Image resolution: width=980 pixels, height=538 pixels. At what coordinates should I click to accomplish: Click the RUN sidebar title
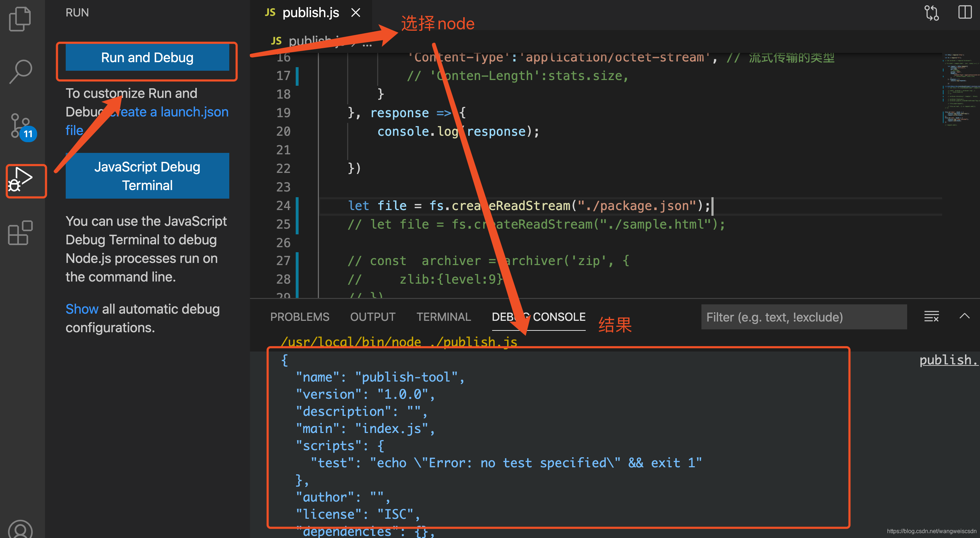click(77, 13)
